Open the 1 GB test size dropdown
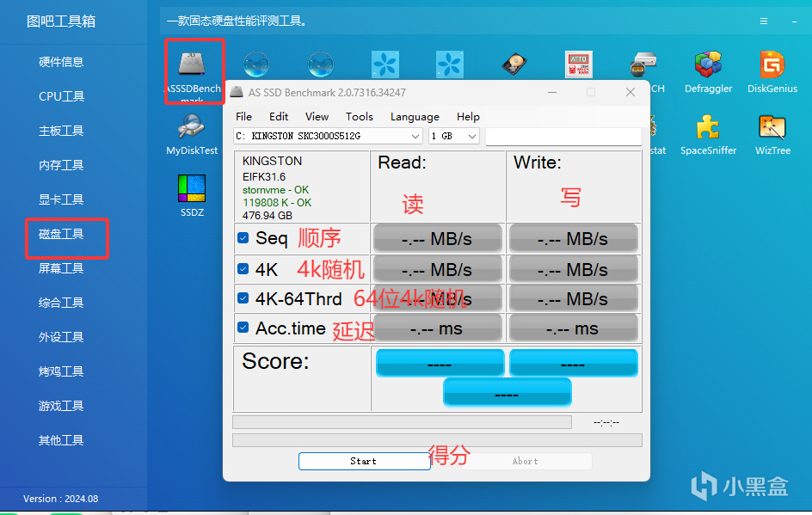 pyautogui.click(x=471, y=136)
